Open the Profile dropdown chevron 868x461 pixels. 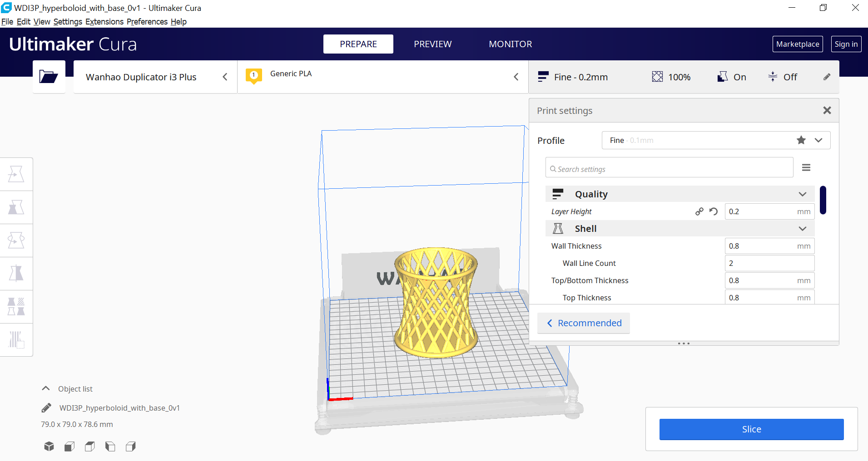pyautogui.click(x=818, y=140)
